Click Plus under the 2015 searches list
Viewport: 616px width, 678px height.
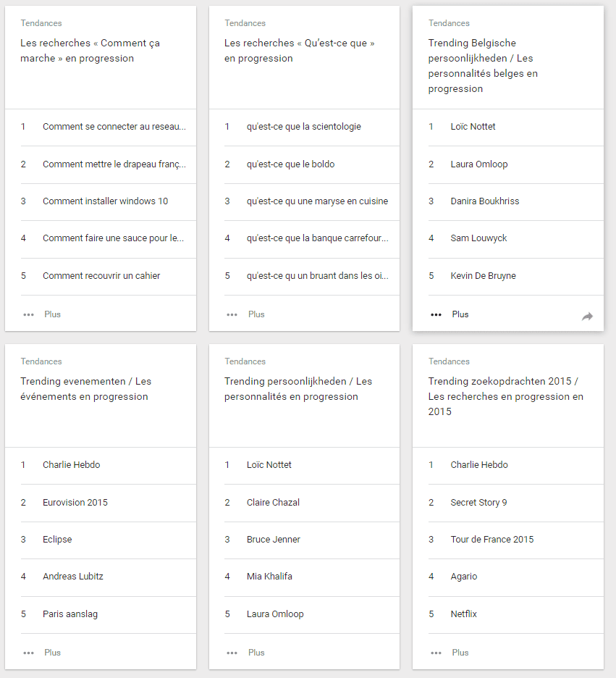460,652
